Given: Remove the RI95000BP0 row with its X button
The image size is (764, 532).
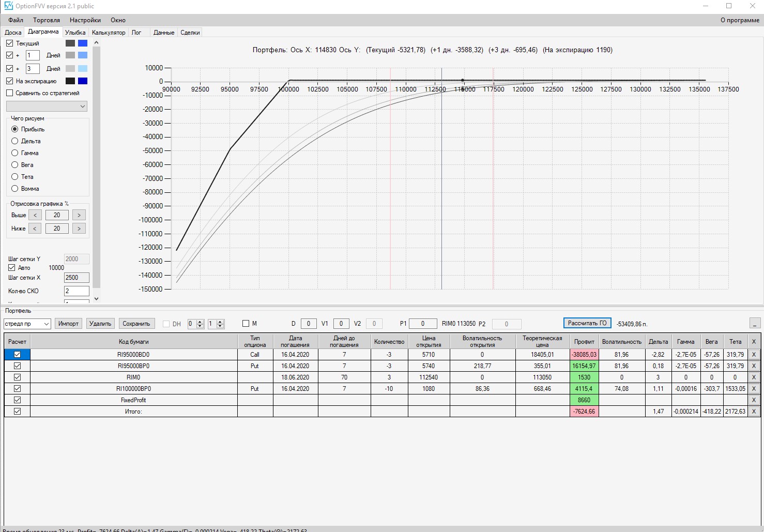Looking at the screenshot, I should [754, 366].
